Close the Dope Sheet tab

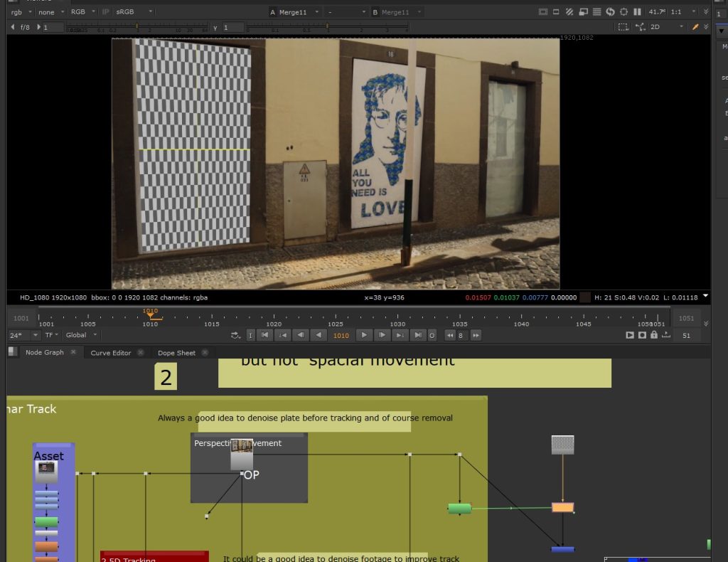(x=205, y=353)
